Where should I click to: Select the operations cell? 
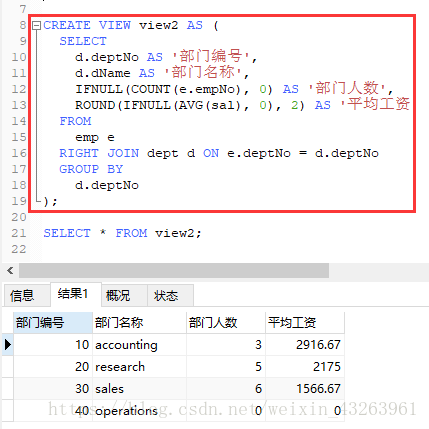click(x=139, y=411)
